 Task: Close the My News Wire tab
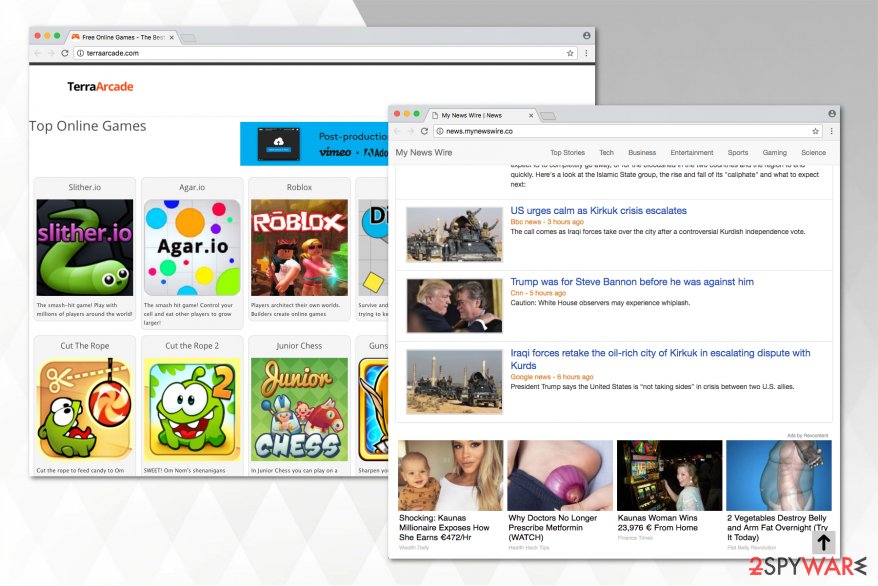[x=531, y=115]
